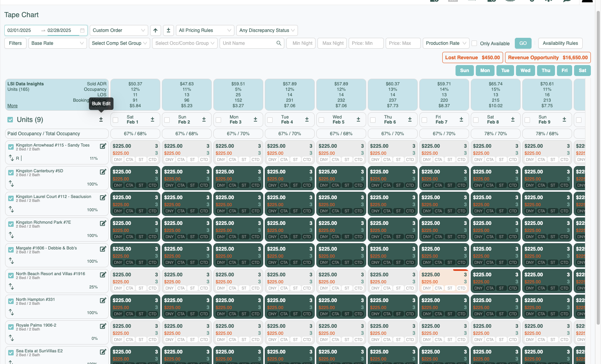Image resolution: width=601 pixels, height=364 pixels.
Task: Click the up-down arrows icon for Kingston Richmond Park #7E
Action: tap(11, 235)
